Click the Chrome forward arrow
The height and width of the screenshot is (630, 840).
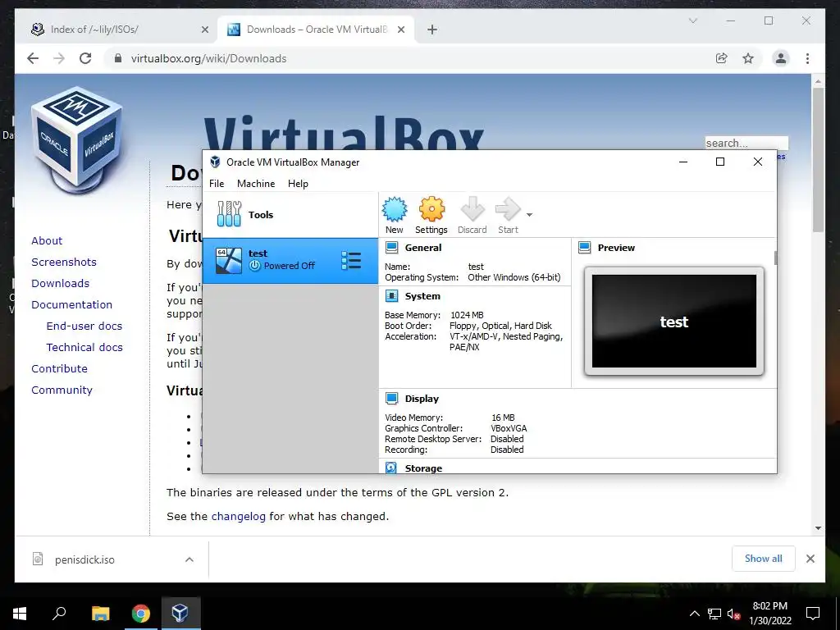tap(59, 58)
